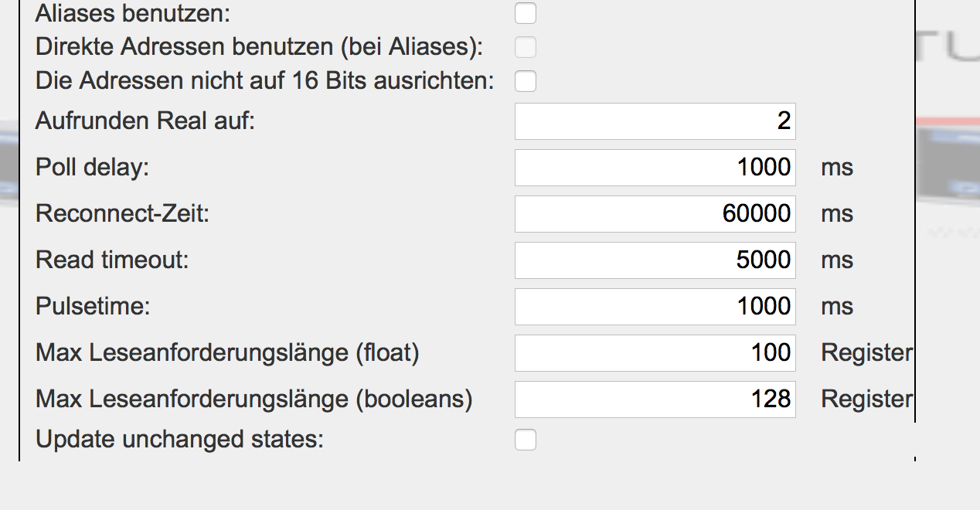Click the Aufrunden Real auf label text
Viewport: 980px width, 510px height.
click(x=145, y=121)
